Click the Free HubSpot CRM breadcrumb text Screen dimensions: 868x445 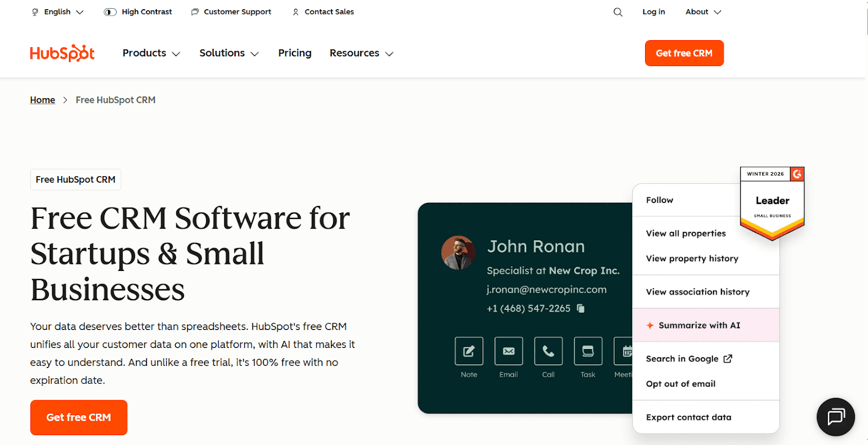(x=116, y=100)
